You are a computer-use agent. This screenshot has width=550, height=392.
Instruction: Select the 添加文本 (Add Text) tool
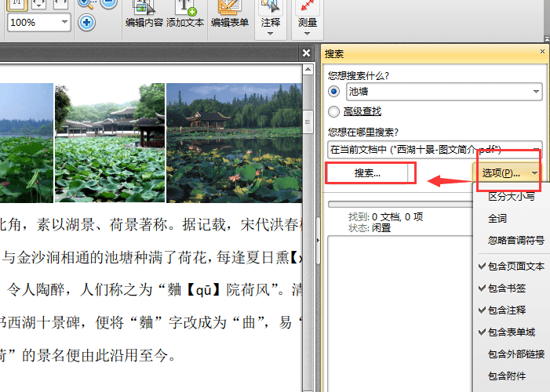[x=186, y=9]
